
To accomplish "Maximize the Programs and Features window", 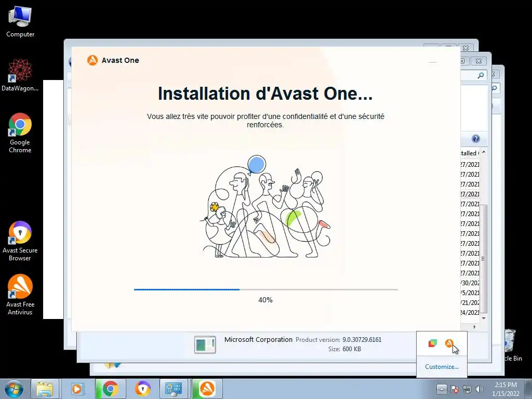I will pyautogui.click(x=463, y=61).
